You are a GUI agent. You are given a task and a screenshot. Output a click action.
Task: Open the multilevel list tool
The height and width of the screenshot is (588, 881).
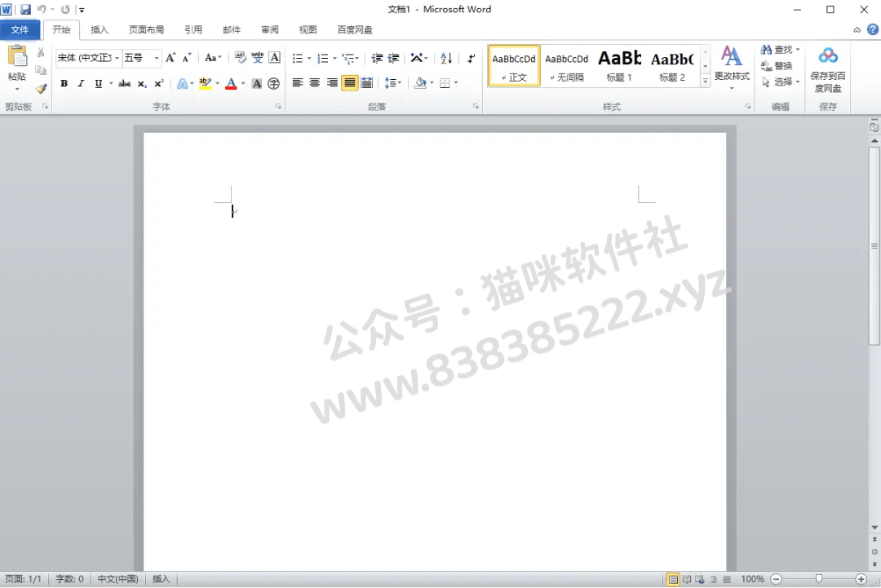point(348,59)
